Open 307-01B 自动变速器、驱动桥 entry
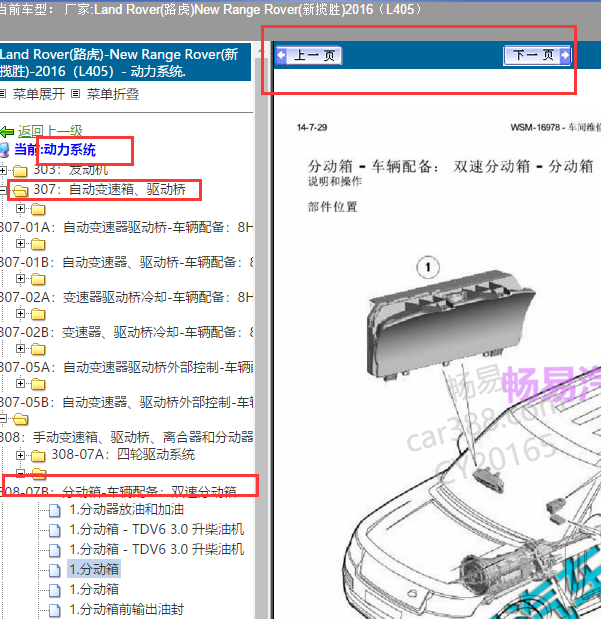Image resolution: width=601 pixels, height=619 pixels. 126,262
